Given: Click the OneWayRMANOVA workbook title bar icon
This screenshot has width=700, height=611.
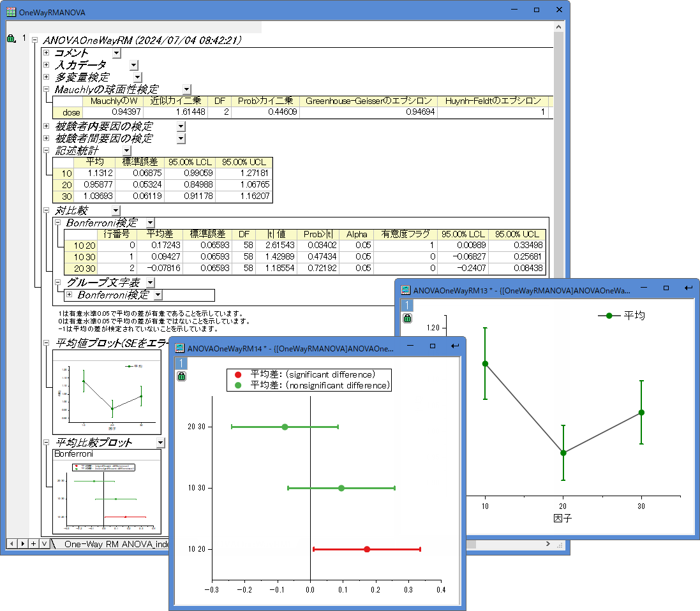Looking at the screenshot, I should click(11, 11).
